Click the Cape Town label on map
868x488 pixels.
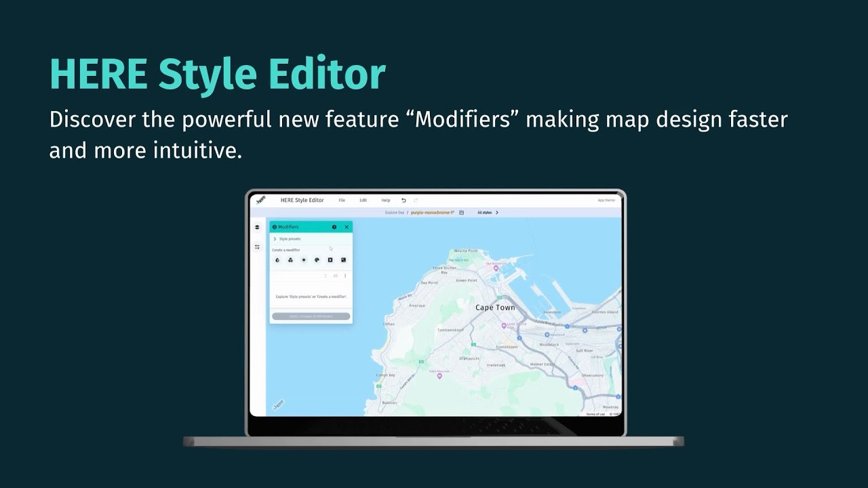coord(495,307)
